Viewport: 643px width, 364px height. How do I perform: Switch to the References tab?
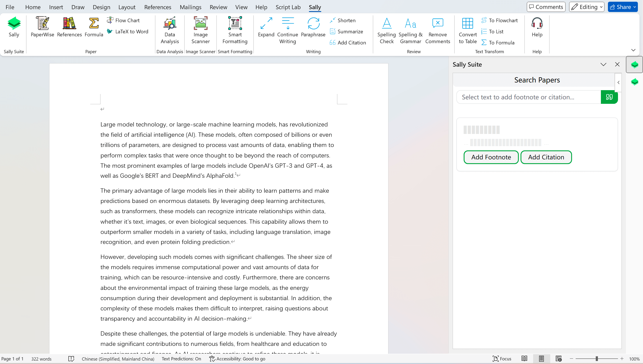point(158,7)
